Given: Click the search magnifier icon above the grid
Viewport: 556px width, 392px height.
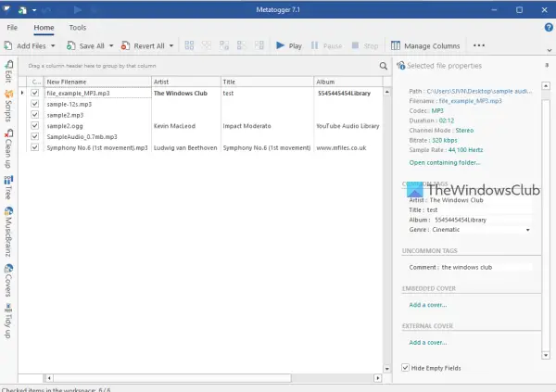Looking at the screenshot, I should (x=383, y=66).
